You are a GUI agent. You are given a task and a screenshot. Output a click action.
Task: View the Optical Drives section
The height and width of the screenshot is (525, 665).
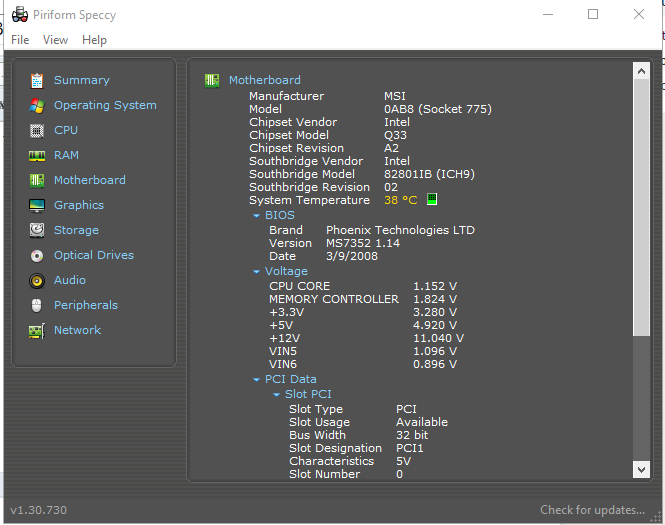94,255
